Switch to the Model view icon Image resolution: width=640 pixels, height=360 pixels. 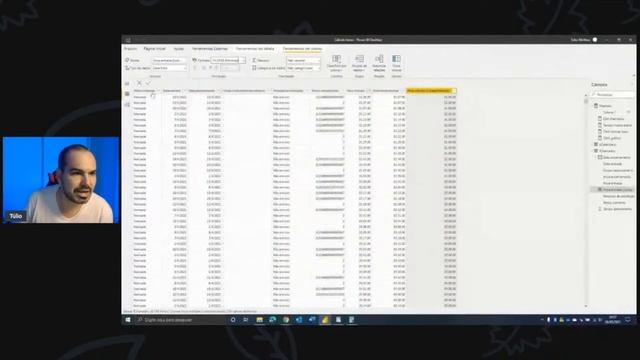click(x=127, y=104)
